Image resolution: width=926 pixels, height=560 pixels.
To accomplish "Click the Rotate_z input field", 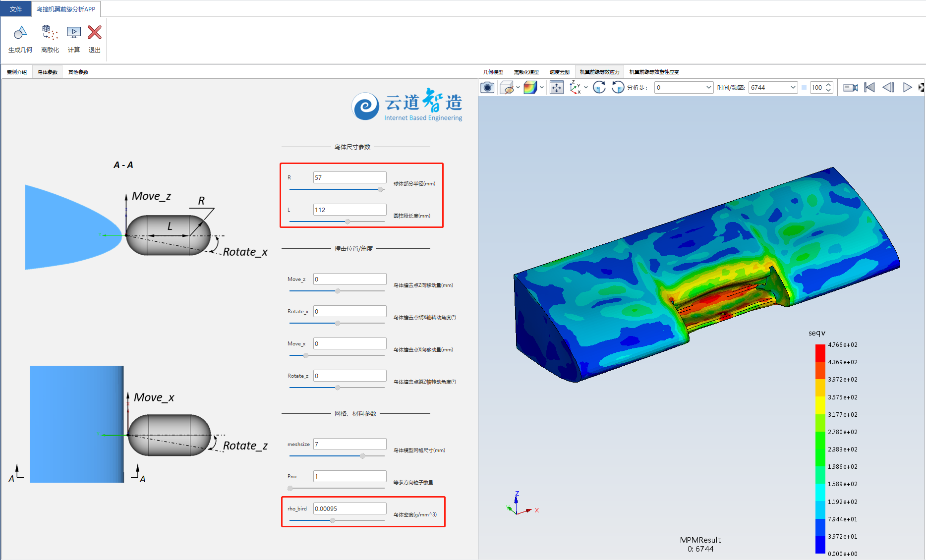I will (x=349, y=376).
